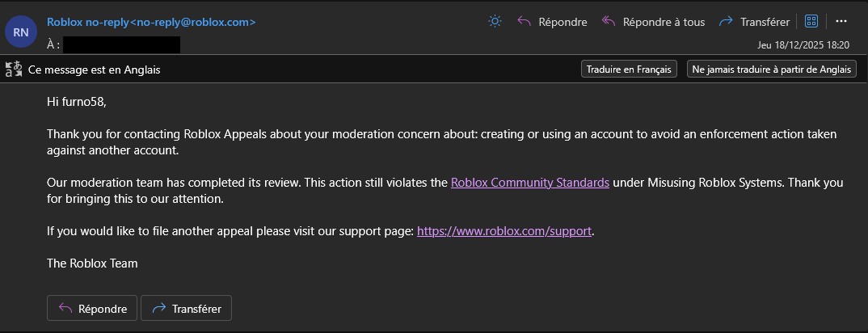Click the redacted recipient address field
Viewport: 868px width, 333px height.
click(122, 44)
